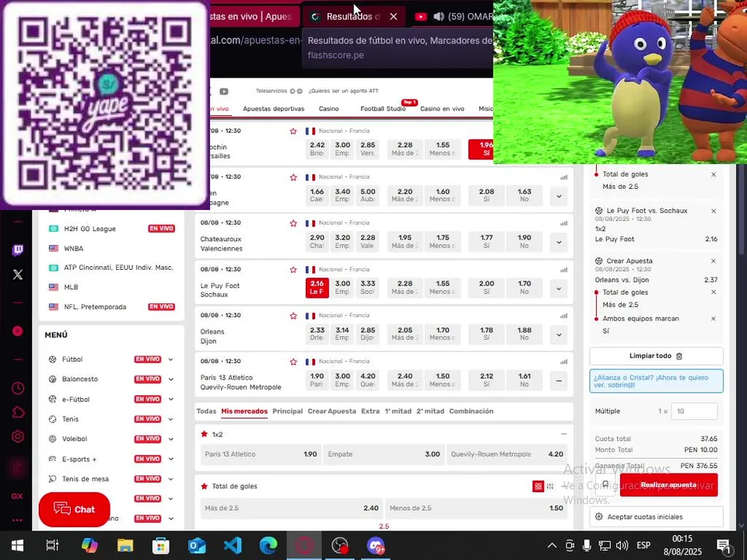
Task: Switch to the Todas markets tab
Action: pos(206,411)
